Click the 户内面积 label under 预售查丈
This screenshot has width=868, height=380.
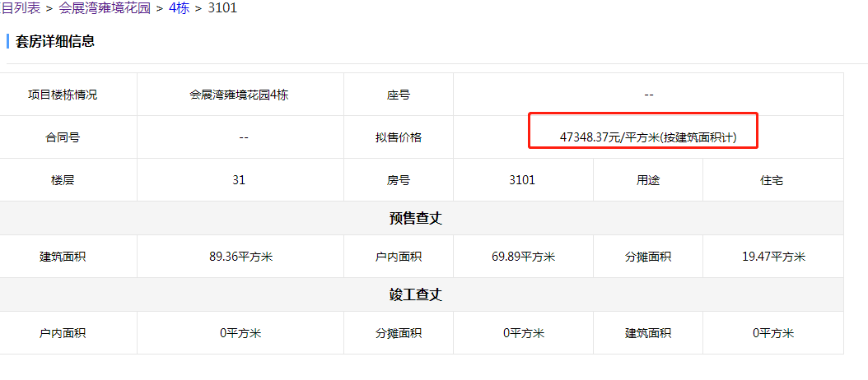(398, 257)
